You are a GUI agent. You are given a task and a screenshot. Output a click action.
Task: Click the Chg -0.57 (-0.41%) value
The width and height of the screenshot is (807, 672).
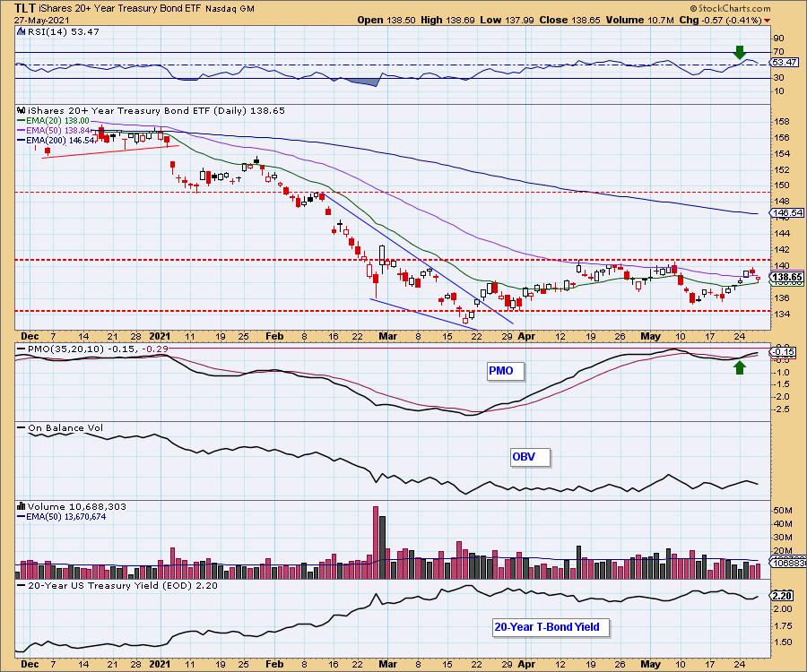point(721,20)
